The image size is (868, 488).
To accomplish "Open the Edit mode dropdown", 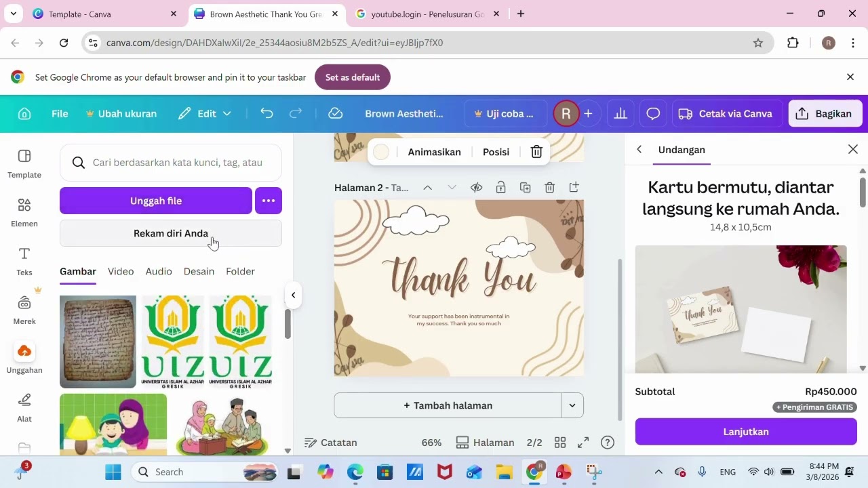I will click(x=205, y=114).
